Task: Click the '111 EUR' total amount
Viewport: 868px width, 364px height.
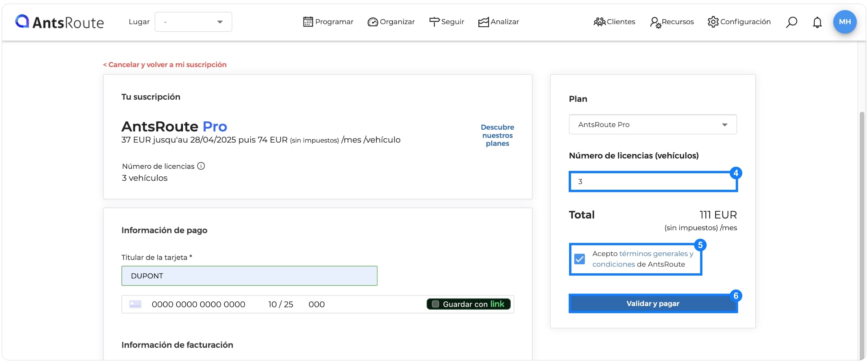Action: (718, 215)
